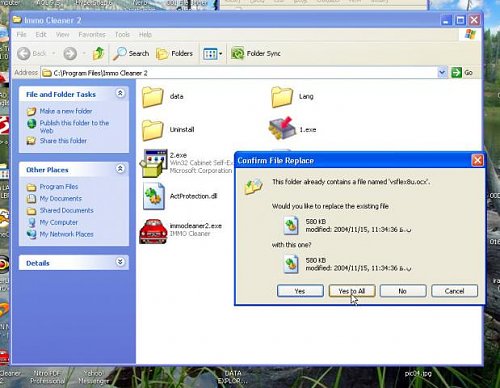Select the 1.exe installer icon
The width and height of the screenshot is (500, 388).
point(282,128)
